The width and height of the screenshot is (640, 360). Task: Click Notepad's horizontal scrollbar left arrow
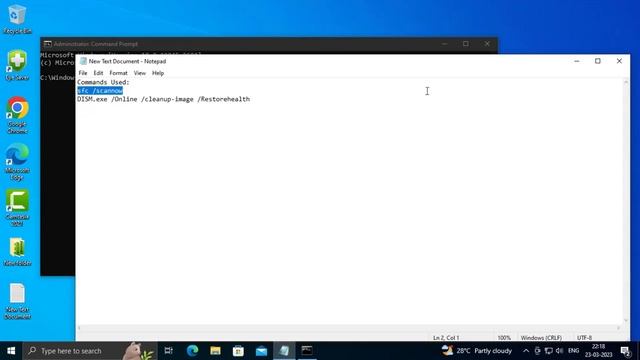tap(79, 328)
